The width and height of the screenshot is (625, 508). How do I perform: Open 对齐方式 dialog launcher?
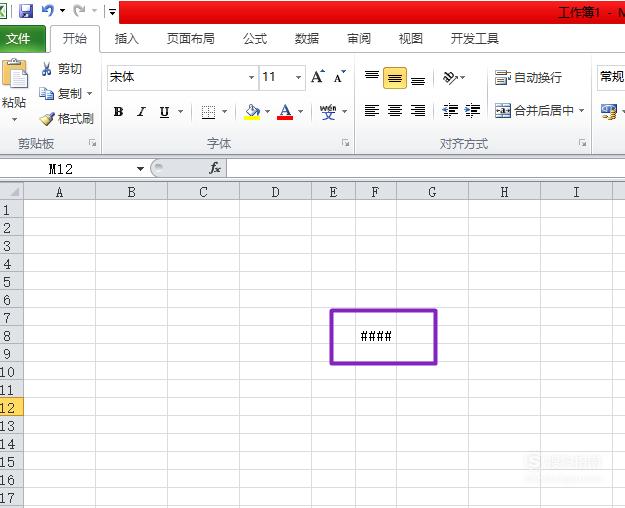(x=582, y=143)
